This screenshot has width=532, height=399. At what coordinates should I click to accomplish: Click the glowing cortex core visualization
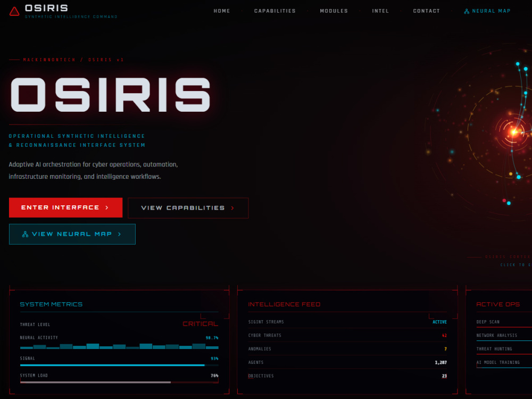514,131
